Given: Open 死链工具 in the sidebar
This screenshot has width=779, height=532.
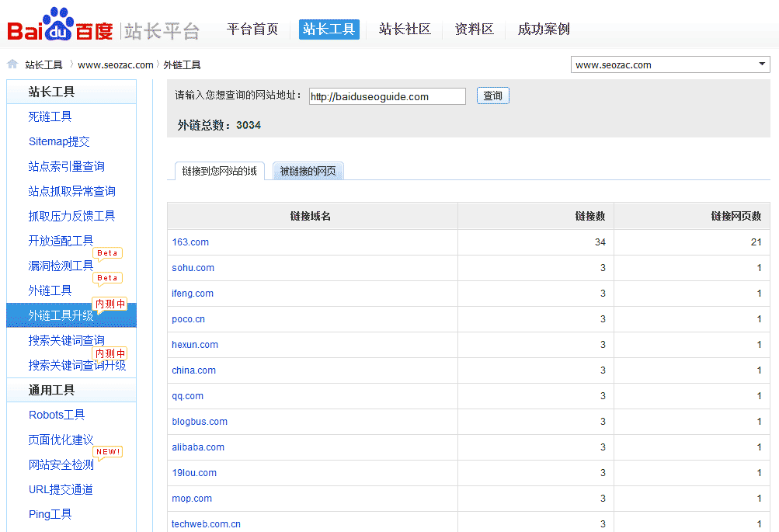Looking at the screenshot, I should (50, 116).
